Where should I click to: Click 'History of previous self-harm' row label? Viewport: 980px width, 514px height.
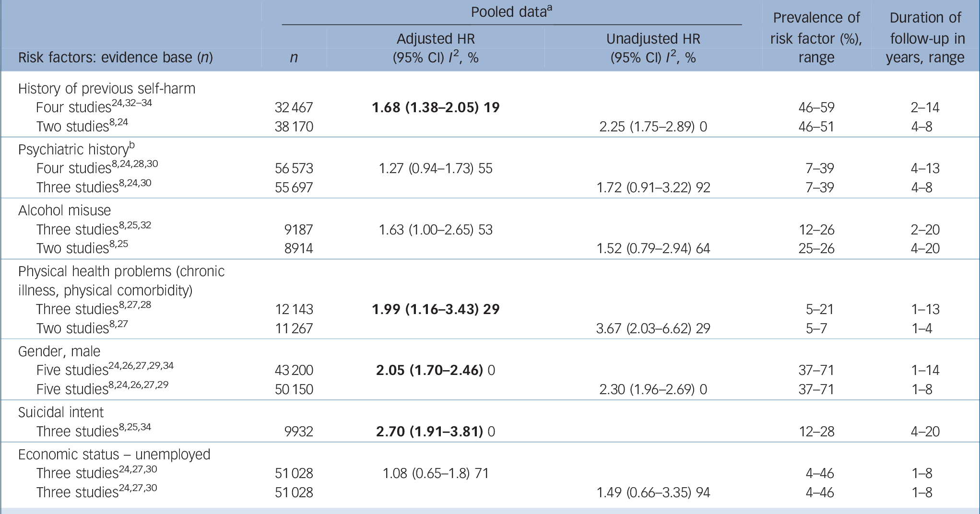click(106, 89)
